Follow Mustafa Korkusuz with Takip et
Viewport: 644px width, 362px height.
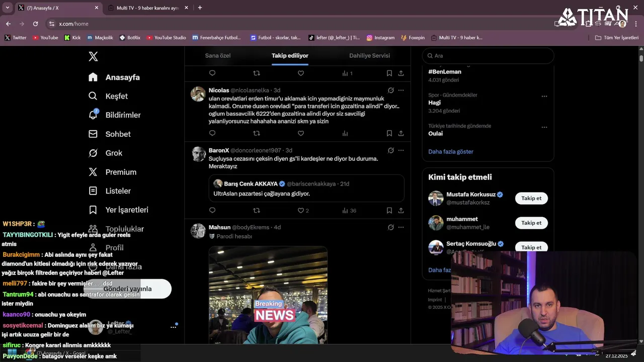(531, 198)
